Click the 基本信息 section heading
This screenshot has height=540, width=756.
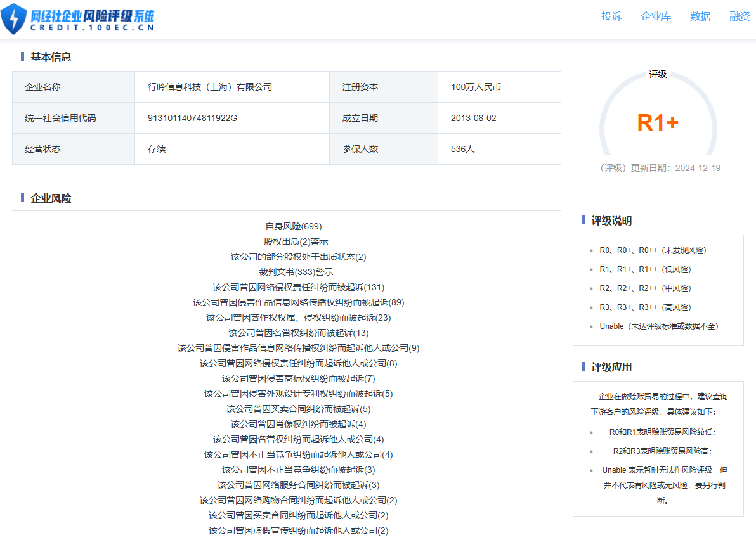[51, 57]
